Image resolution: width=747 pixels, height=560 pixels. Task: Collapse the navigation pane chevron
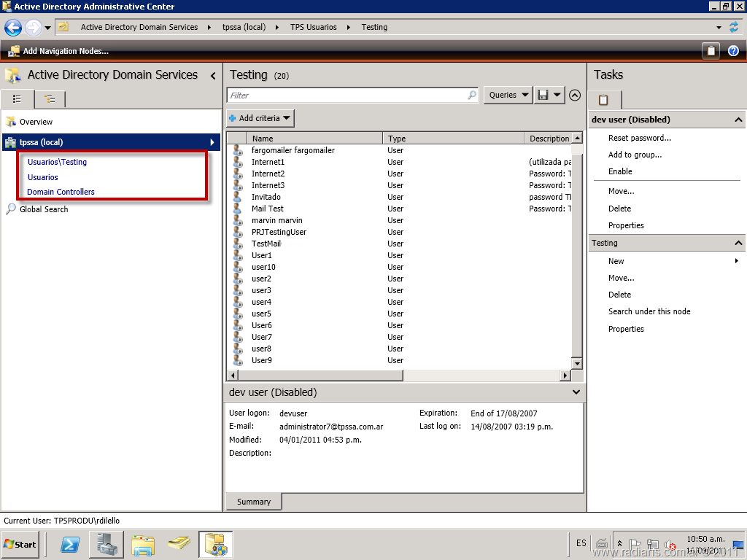click(213, 75)
